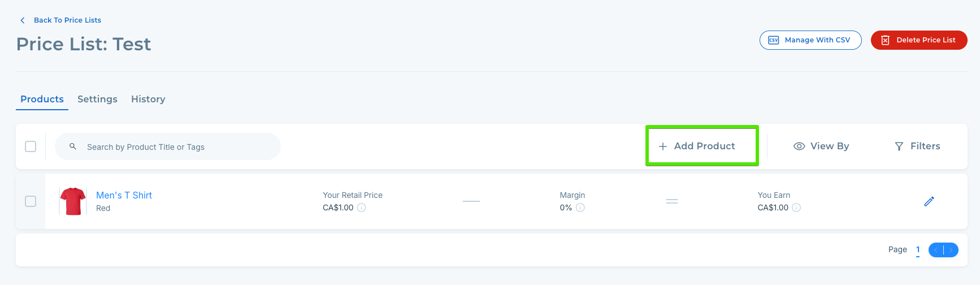This screenshot has width=980, height=285.
Task: Click the pencil edit icon for Men's T Shirt
Action: (x=929, y=201)
